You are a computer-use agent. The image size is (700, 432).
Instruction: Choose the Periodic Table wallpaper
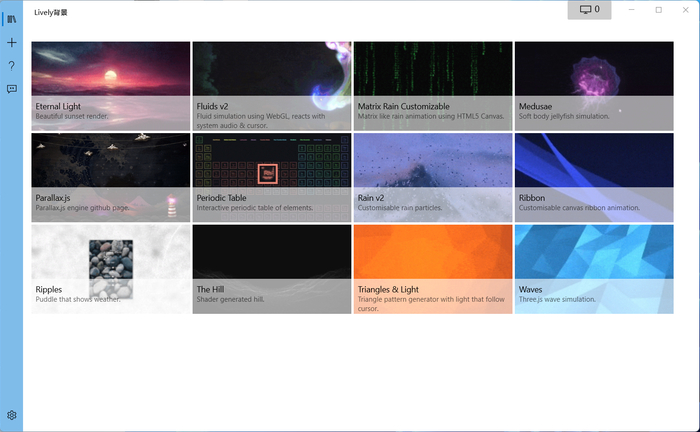(272, 177)
